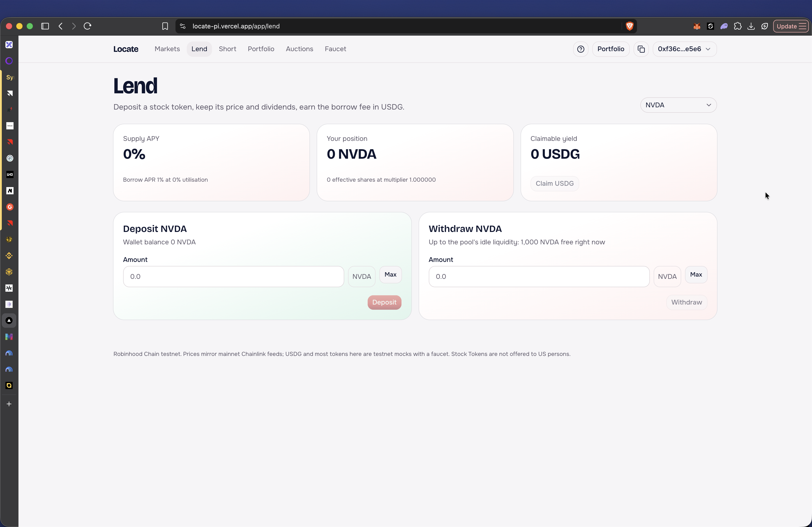812x527 pixels.
Task: Click Max in the Deposit NVDA card
Action: click(x=390, y=275)
